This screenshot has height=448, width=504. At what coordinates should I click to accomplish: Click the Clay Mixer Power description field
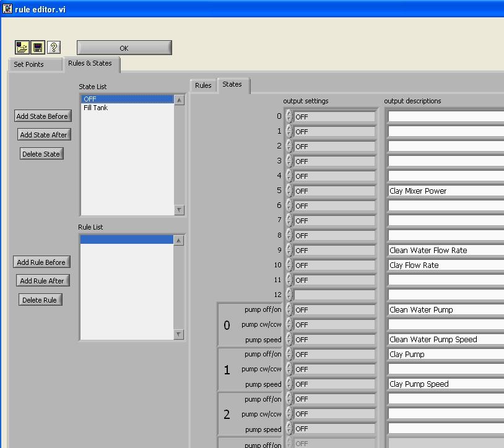coord(446,191)
